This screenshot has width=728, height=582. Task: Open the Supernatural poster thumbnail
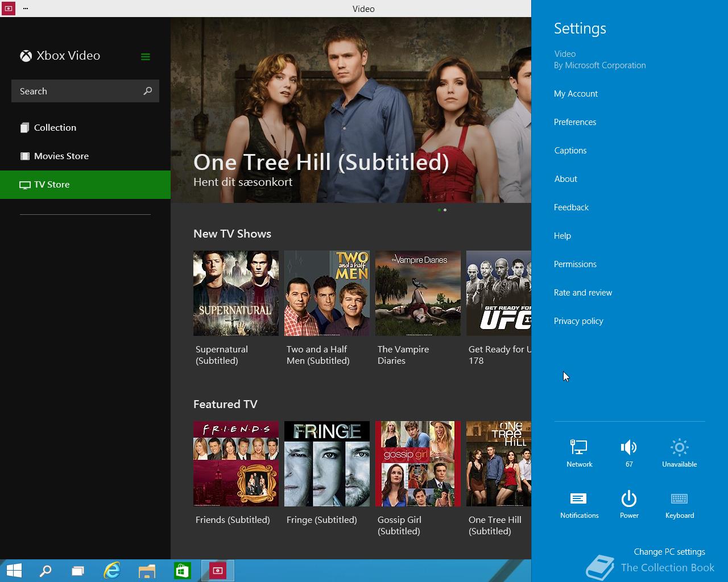coord(236,293)
